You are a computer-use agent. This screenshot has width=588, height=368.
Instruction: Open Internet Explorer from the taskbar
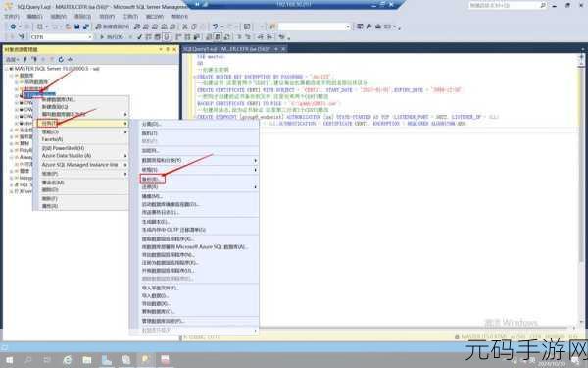[x=68, y=360]
